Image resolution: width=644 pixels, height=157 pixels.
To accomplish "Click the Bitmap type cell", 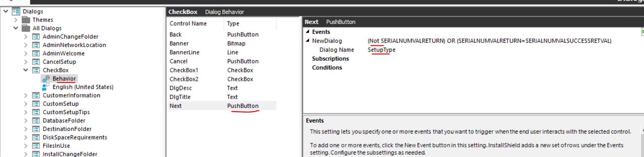I will (236, 43).
